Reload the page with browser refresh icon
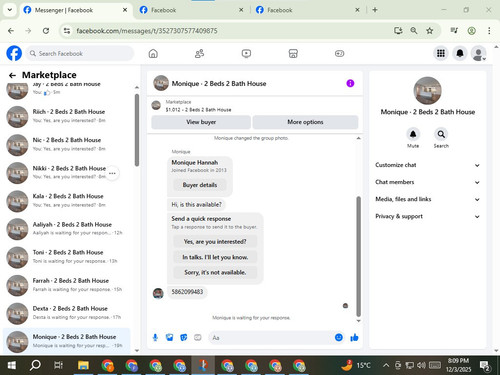The width and height of the screenshot is (500, 375). click(x=46, y=31)
